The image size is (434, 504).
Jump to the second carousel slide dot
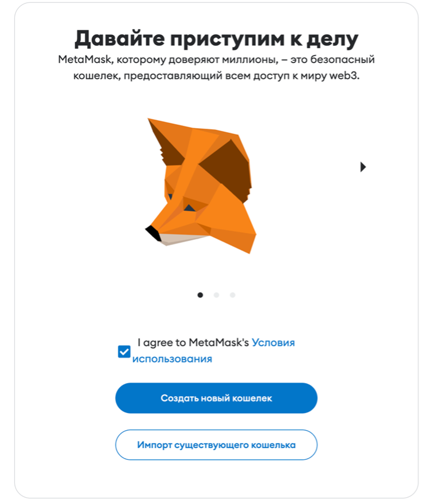(217, 295)
